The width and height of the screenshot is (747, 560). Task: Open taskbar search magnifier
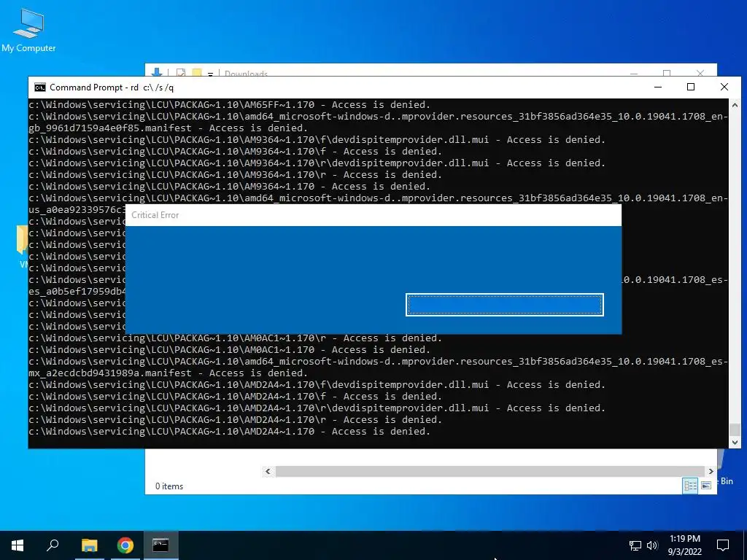pos(53,545)
